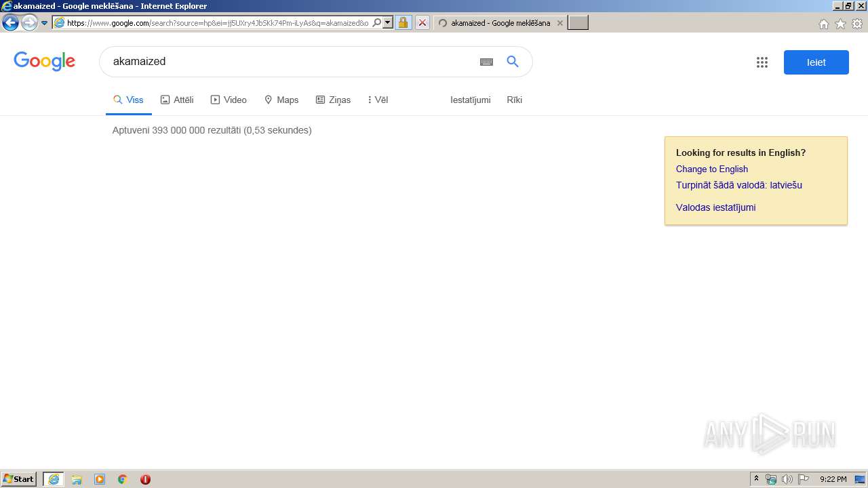
Task: Switch to the Maps tab
Action: [x=281, y=100]
